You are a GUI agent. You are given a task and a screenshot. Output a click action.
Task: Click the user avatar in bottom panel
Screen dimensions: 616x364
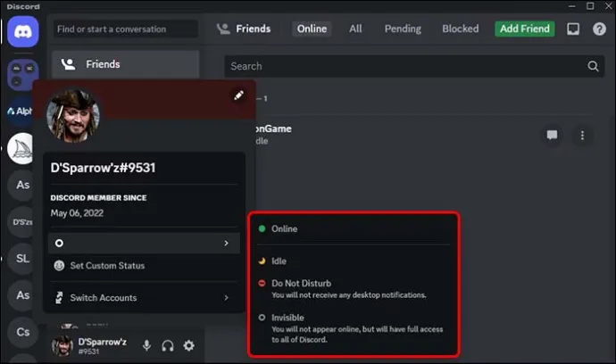click(x=62, y=345)
